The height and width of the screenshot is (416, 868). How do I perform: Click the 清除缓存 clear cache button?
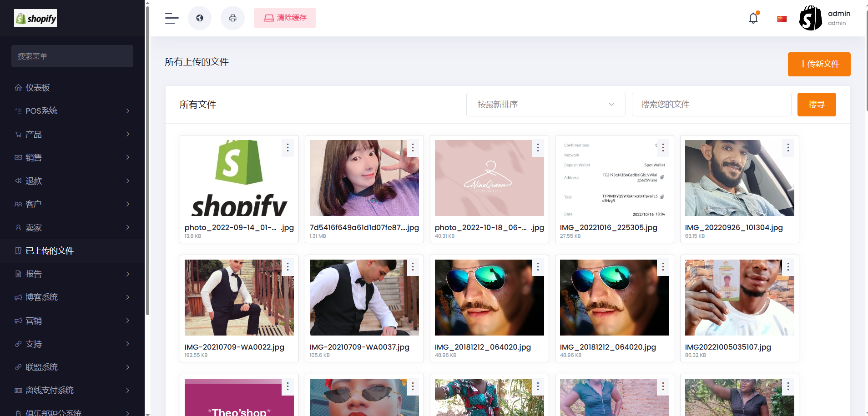[285, 18]
